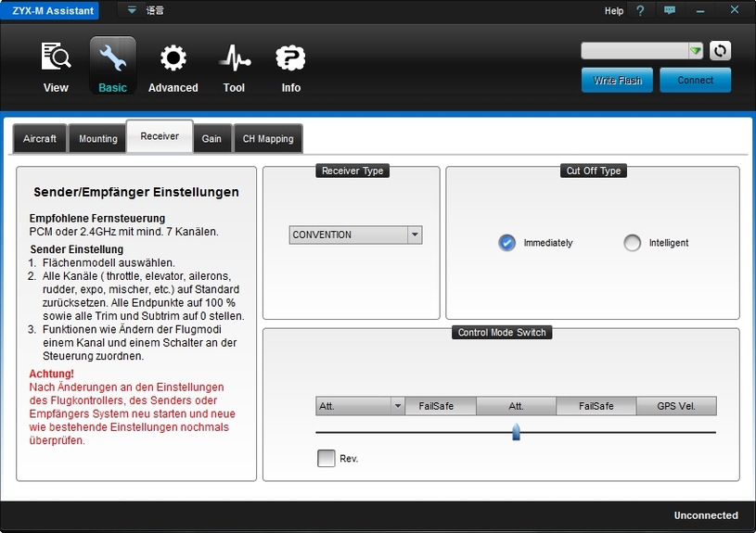Open the Info section icon
The height and width of the screenshot is (533, 756).
tap(290, 59)
